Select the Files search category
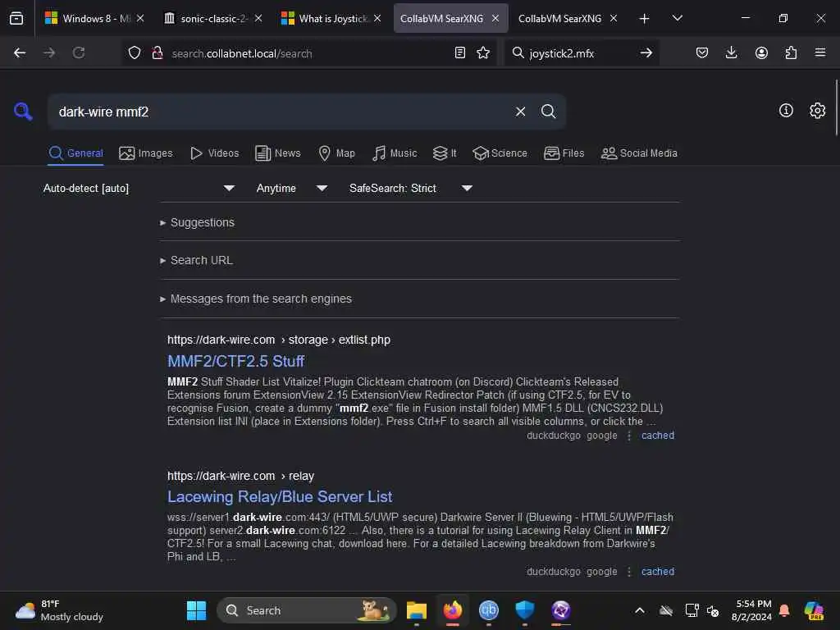 564,153
